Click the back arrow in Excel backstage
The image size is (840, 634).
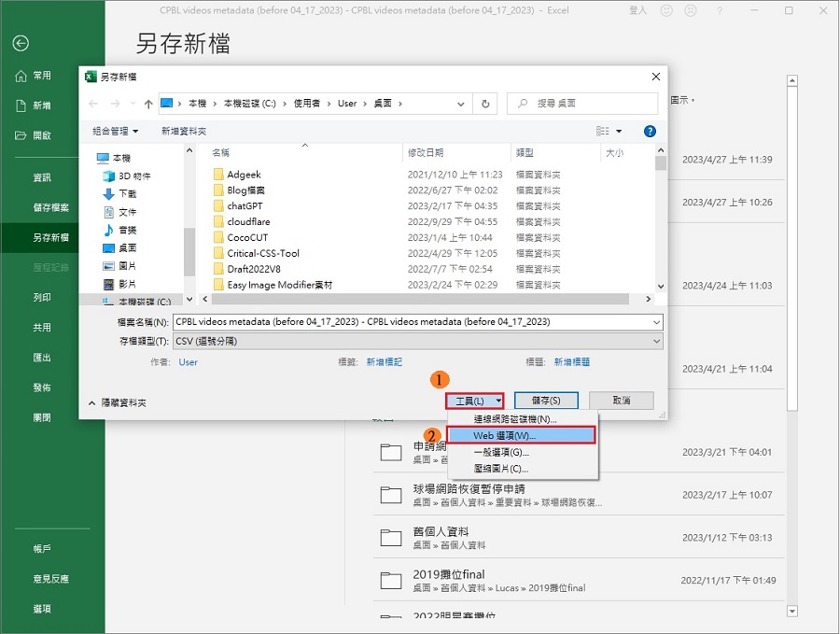pos(21,44)
